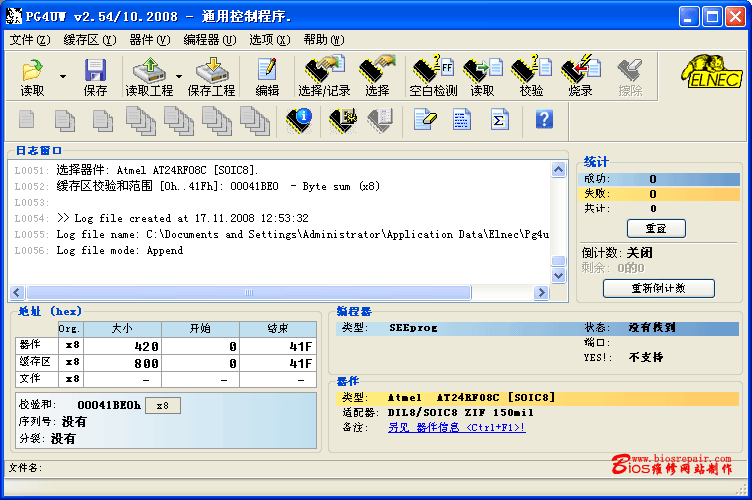Click the 校验 verify icon
This screenshot has height=500, width=752.
[531, 77]
